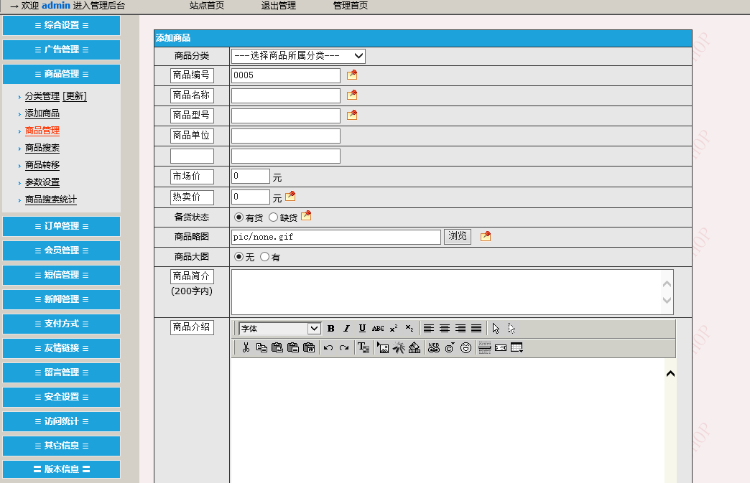Image resolution: width=750 pixels, height=483 pixels.
Task: Apply italic formatting in the editor
Action: (347, 329)
